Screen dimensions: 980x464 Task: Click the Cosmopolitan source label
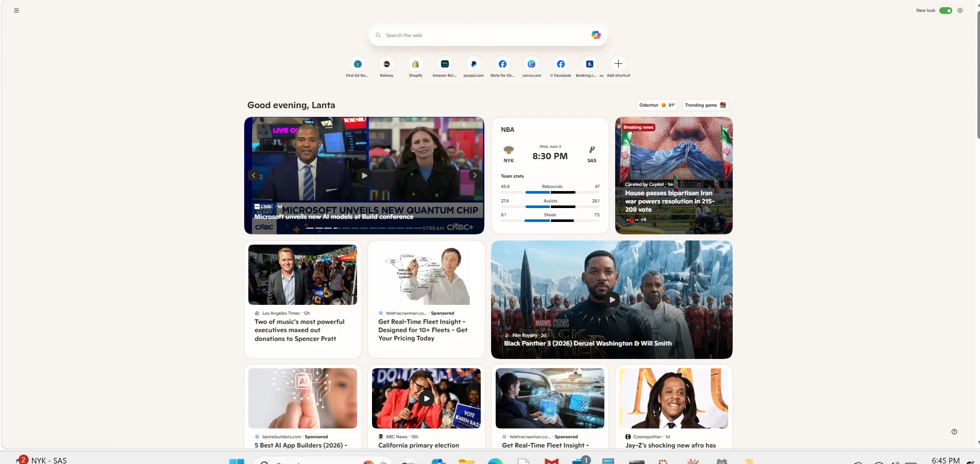coord(647,437)
